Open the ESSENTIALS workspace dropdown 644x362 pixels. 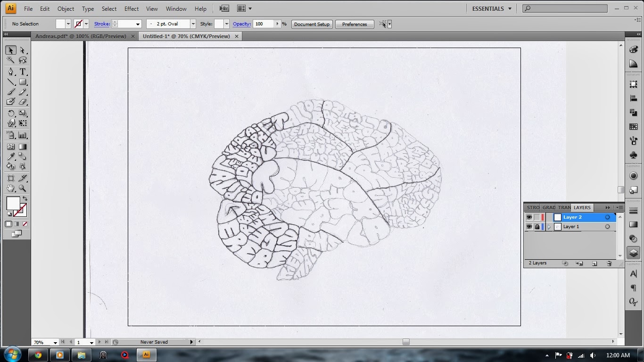point(491,8)
